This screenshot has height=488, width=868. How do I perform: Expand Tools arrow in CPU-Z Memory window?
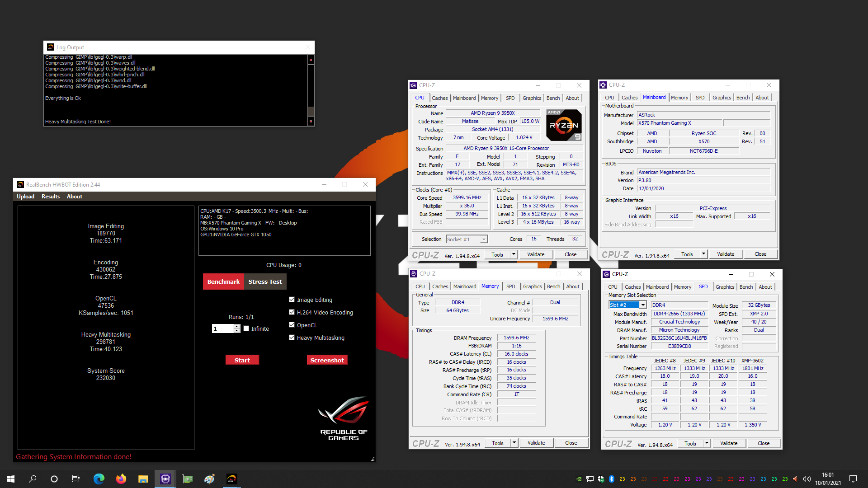[x=514, y=443]
